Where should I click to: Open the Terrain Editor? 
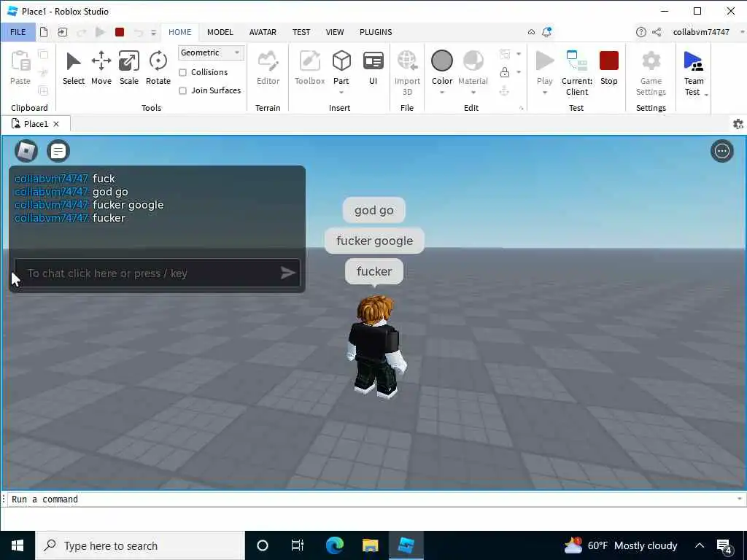click(268, 68)
